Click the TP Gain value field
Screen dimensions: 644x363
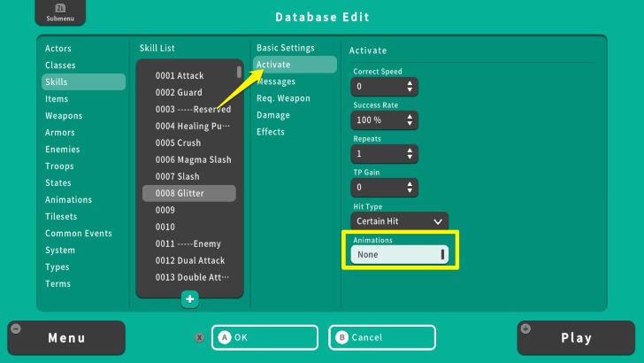385,188
